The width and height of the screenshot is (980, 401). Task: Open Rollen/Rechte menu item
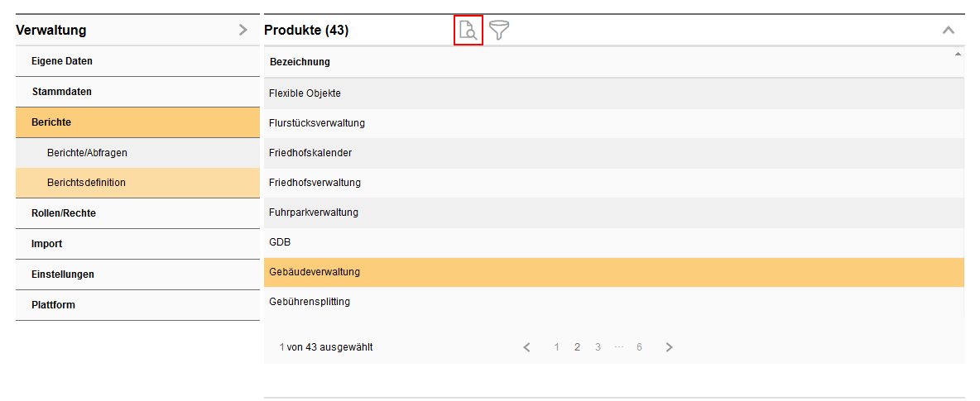(x=64, y=213)
